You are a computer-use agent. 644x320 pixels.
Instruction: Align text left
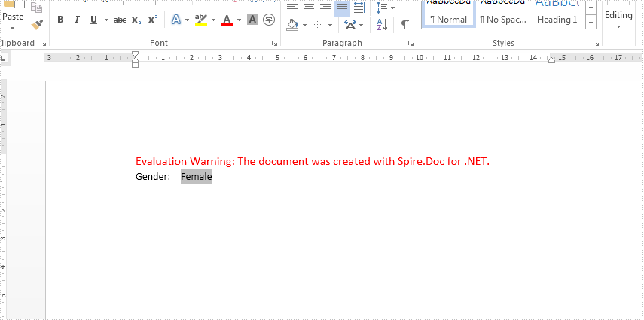[x=292, y=8]
